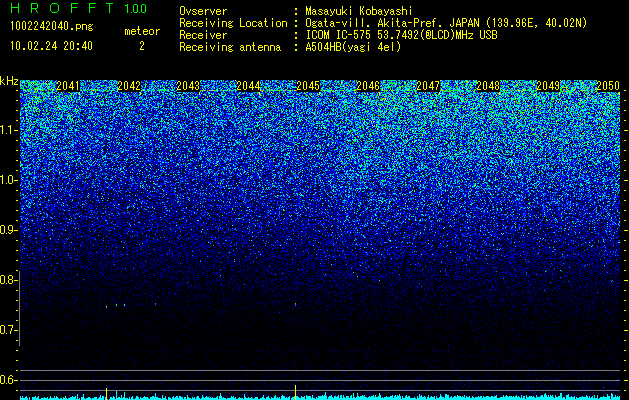Click the 0.7 kHz axis label

pos(7,330)
